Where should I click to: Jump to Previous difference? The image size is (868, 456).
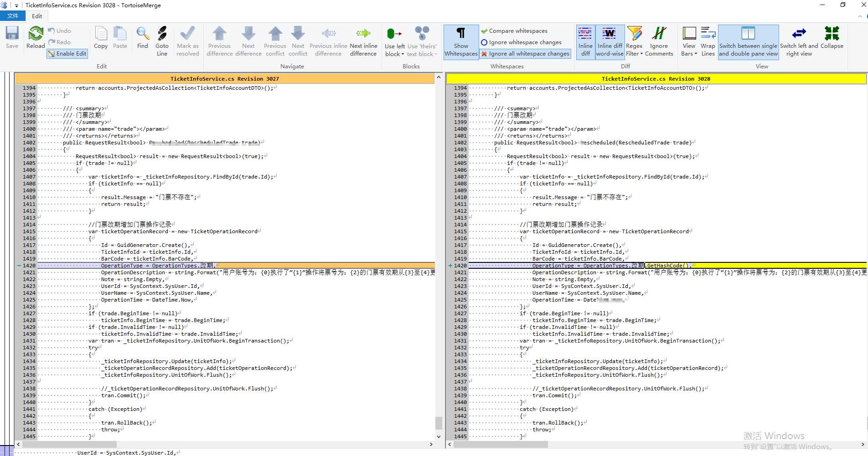tap(219, 41)
